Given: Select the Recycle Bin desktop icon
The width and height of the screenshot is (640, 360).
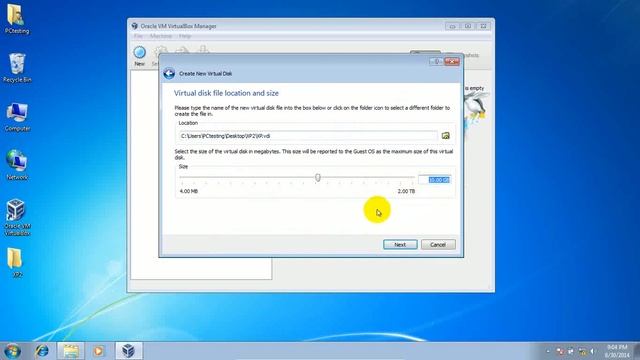Looking at the screenshot, I should point(17,68).
